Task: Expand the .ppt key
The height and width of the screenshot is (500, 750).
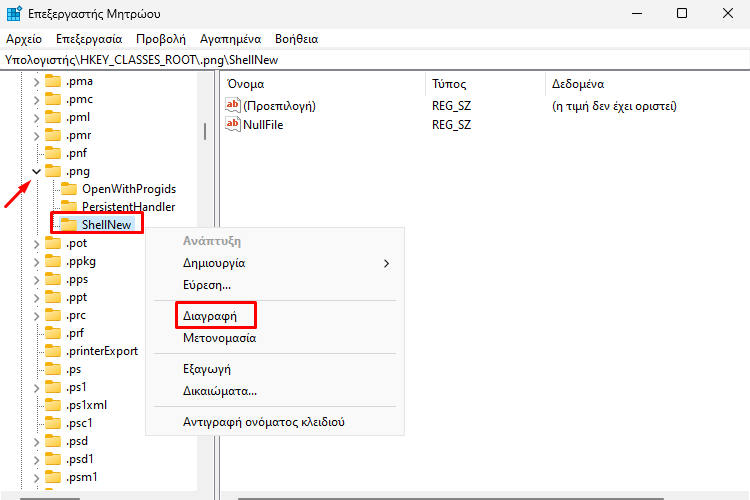Action: (x=36, y=299)
